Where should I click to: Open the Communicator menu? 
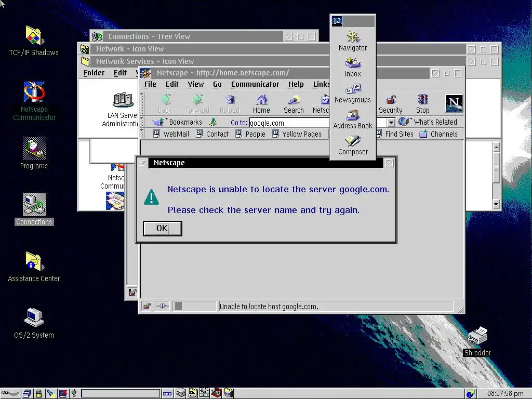tap(255, 84)
